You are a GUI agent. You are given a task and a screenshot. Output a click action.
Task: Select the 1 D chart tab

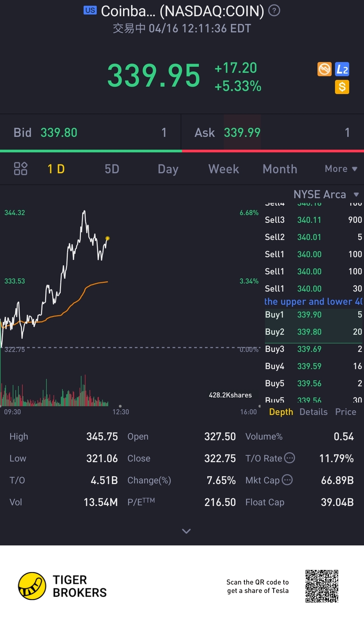56,169
